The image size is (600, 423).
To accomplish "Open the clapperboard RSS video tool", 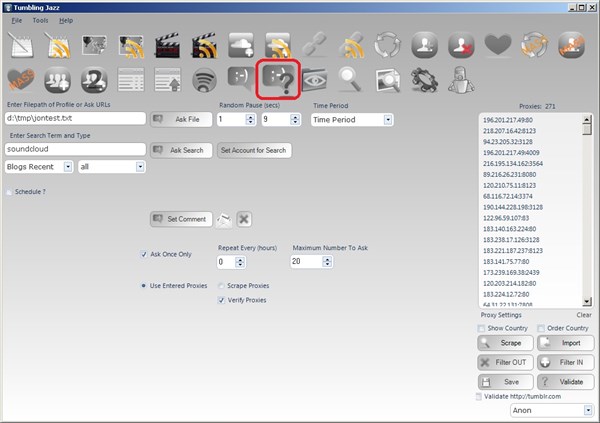I will (204, 45).
